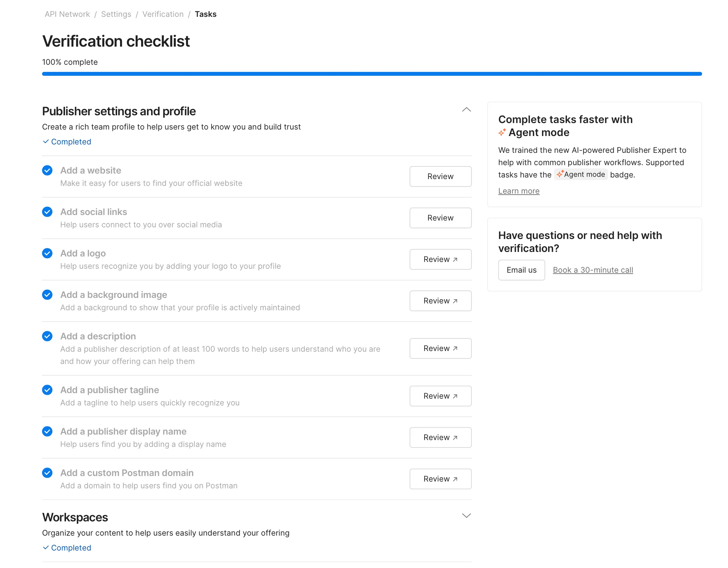Click the checkmark icon for Add a background image
This screenshot has height=568, width=728.
coord(47,294)
